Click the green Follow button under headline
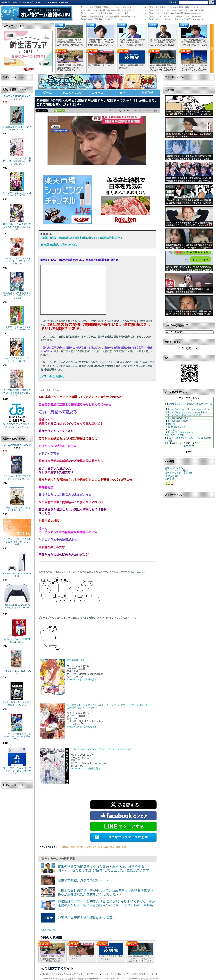This screenshot has height=980, width=216. click(x=60, y=111)
